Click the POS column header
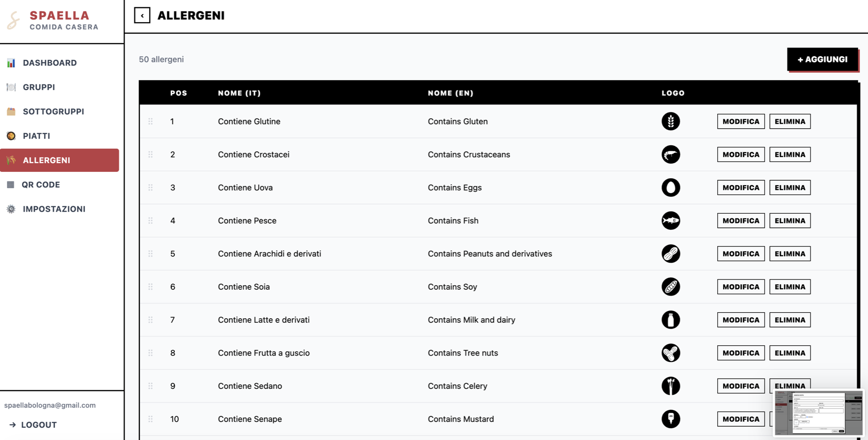This screenshot has width=868, height=440. (x=179, y=93)
